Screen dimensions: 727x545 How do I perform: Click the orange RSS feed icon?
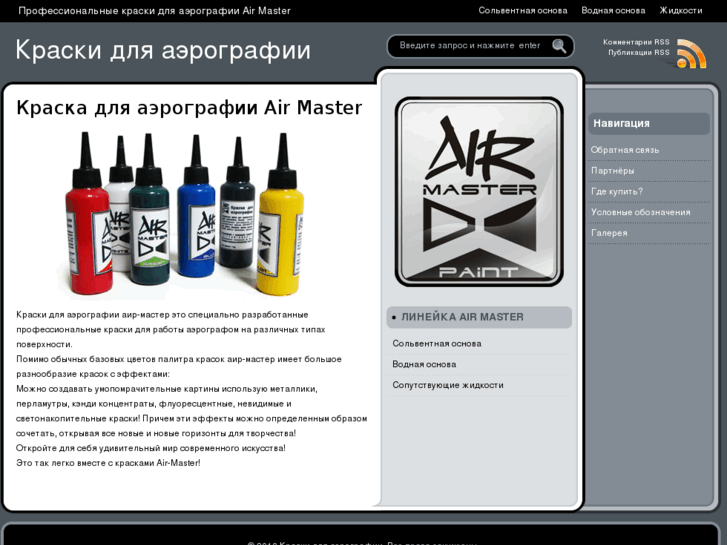click(x=691, y=54)
